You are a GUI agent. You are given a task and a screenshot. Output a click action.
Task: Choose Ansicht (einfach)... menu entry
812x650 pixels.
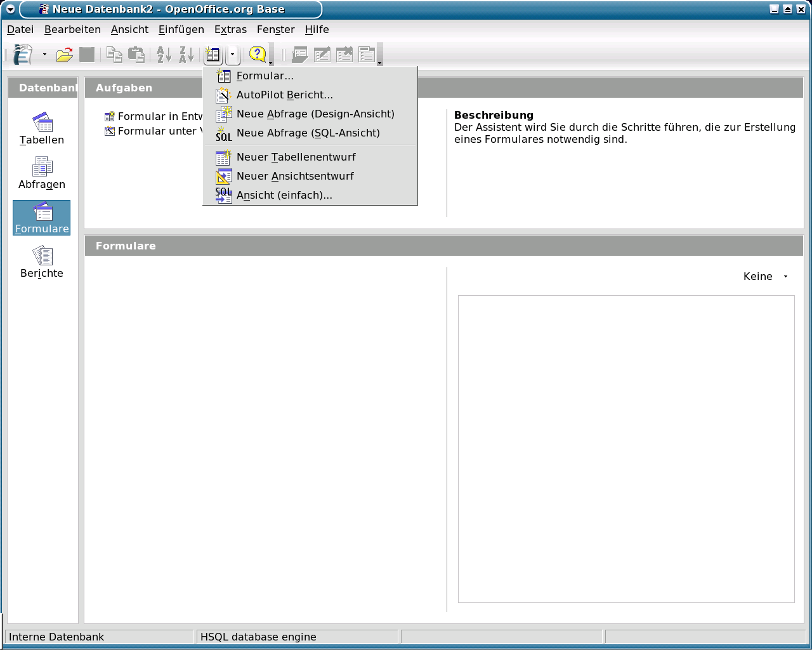[x=310, y=195]
